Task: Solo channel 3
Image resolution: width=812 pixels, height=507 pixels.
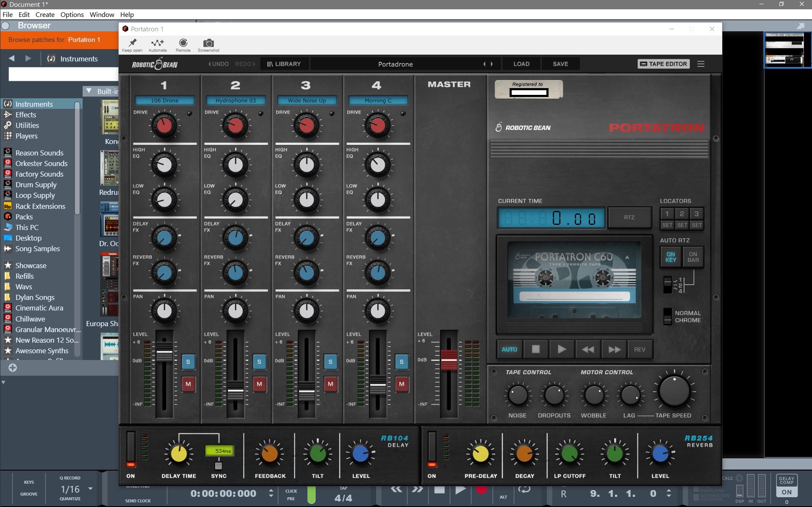Action: [330, 361]
